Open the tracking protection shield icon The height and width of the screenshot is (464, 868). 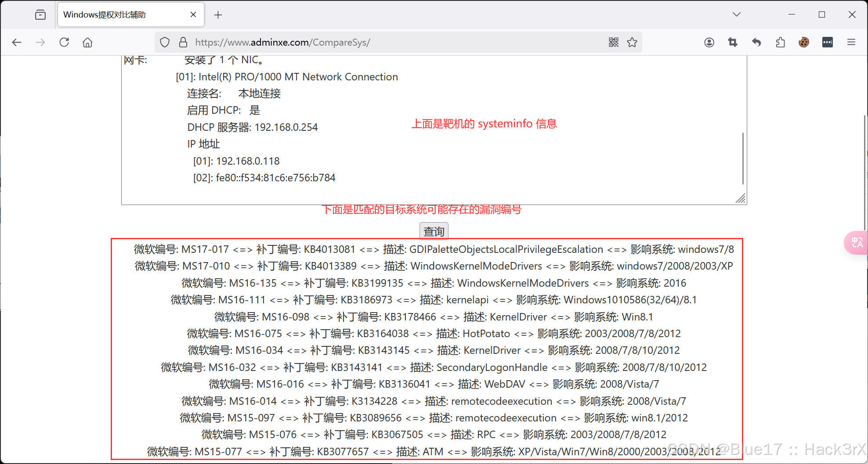click(x=165, y=42)
